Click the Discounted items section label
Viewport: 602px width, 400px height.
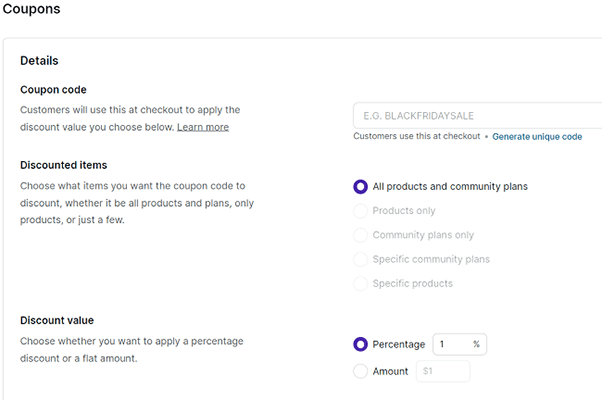coord(64,165)
